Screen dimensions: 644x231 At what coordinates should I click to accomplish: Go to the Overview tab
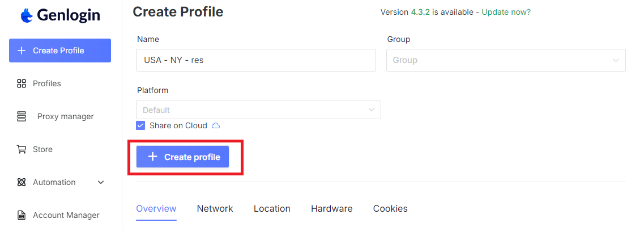tap(156, 209)
